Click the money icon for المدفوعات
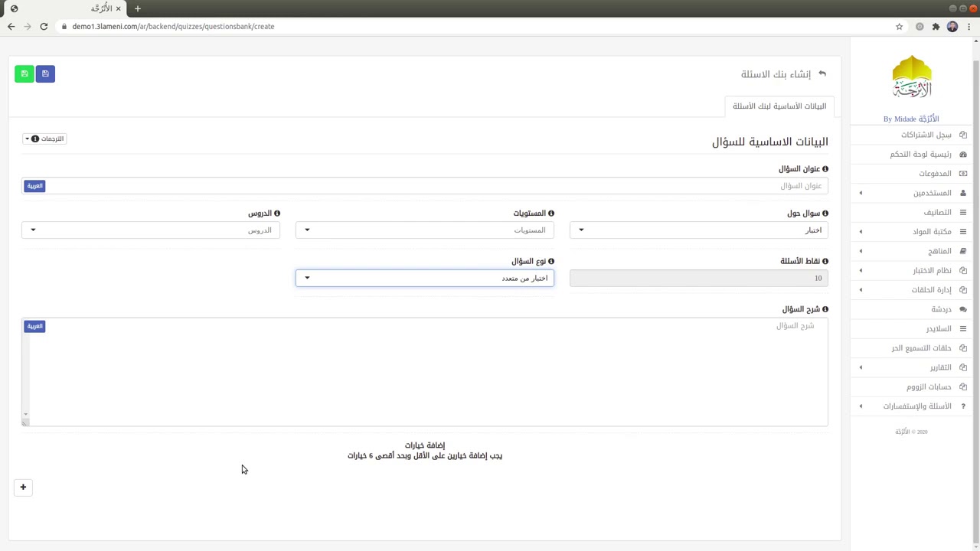The width and height of the screenshot is (980, 551). click(963, 174)
